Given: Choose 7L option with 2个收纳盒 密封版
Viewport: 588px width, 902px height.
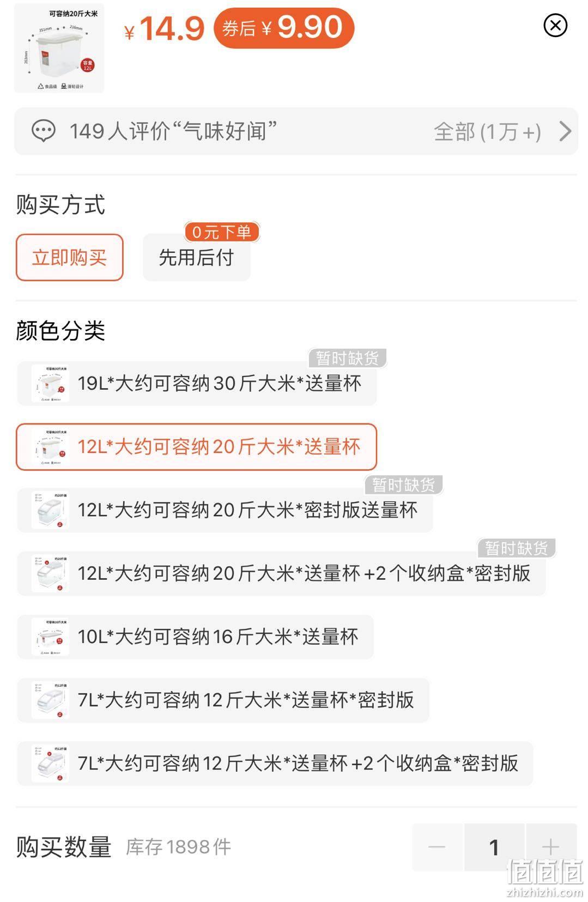Looking at the screenshot, I should point(275,763).
